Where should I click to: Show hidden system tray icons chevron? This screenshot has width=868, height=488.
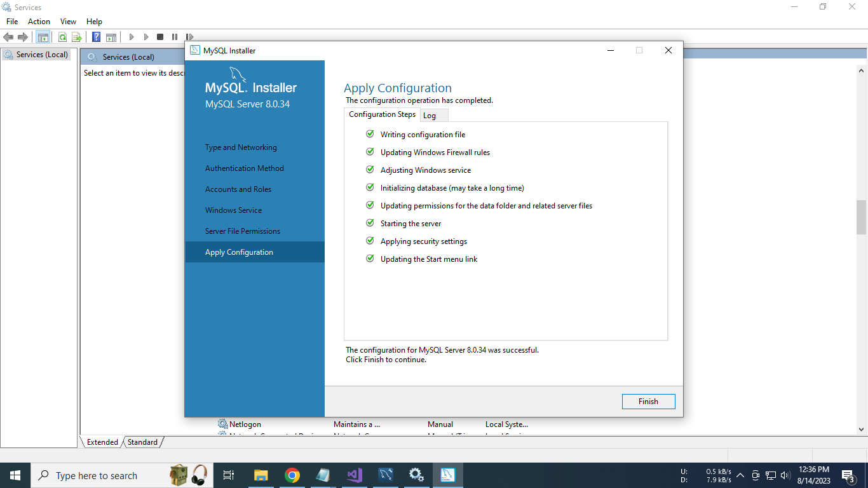(740, 475)
